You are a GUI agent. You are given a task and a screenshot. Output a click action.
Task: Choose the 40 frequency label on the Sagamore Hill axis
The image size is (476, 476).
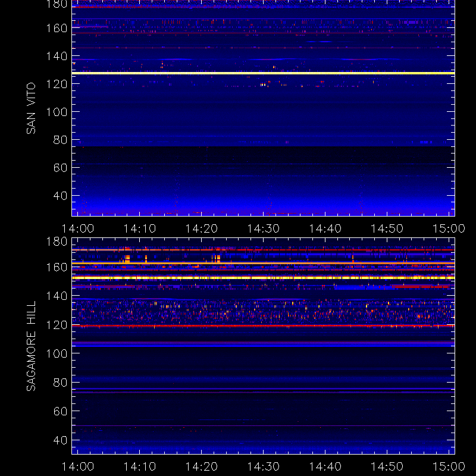[x=60, y=440]
